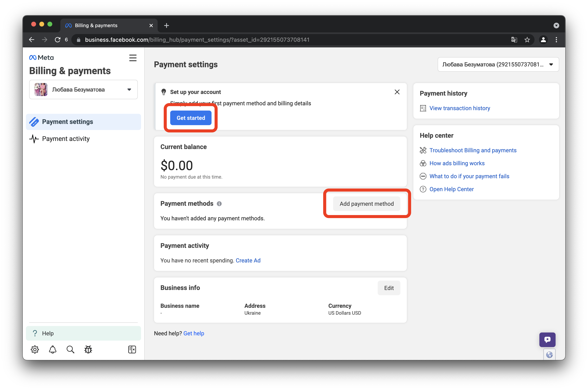Open the browser three-dot menu
This screenshot has height=390, width=588.
[556, 39]
